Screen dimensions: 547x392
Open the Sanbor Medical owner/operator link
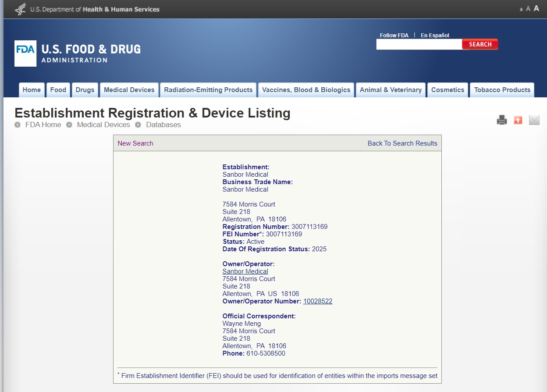tap(245, 271)
